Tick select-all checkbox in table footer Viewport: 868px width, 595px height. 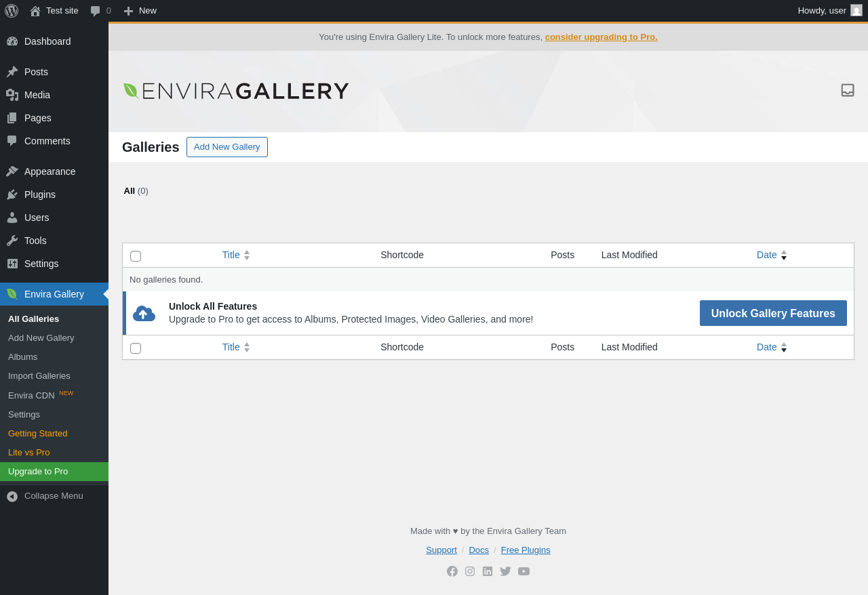[136, 348]
